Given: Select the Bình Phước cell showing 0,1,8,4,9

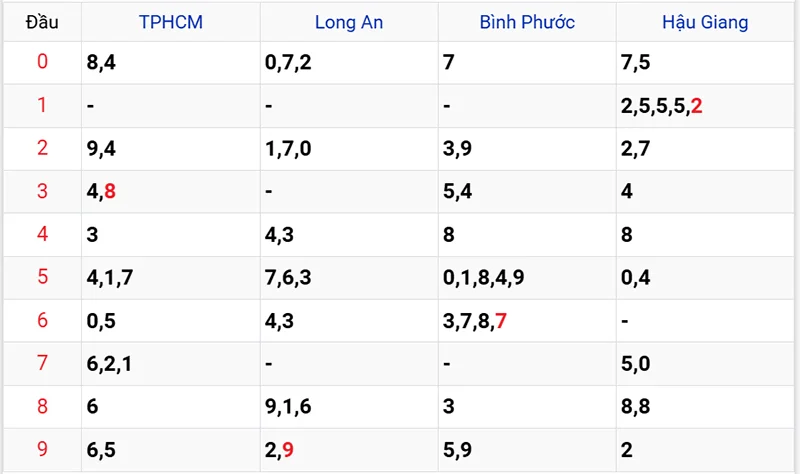Looking at the screenshot, I should click(484, 277).
